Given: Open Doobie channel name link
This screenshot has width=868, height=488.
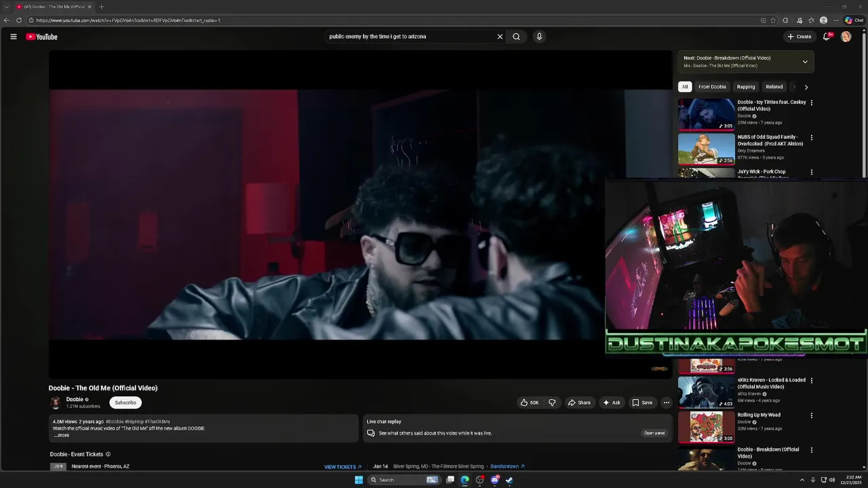Looking at the screenshot, I should [x=75, y=399].
